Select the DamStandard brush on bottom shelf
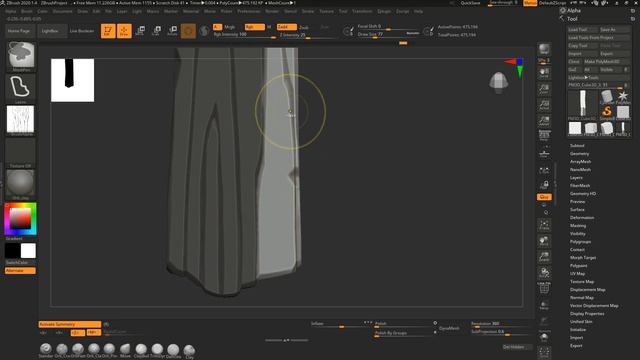The height and width of the screenshot is (360, 640). (x=173, y=350)
